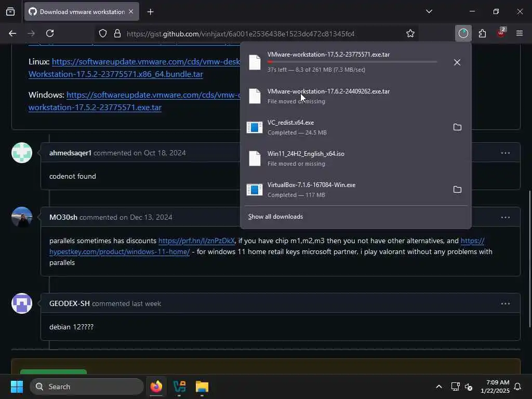
Task: View site security padlock info
Action: (x=117, y=33)
